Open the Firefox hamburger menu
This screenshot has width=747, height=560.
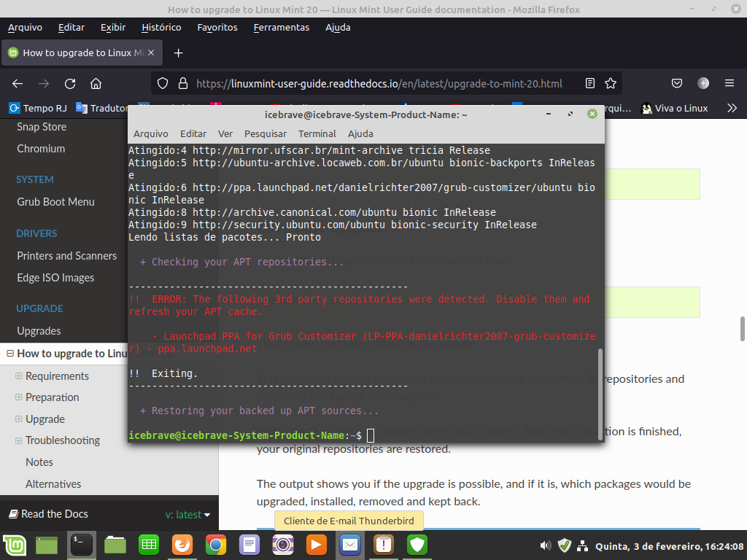click(x=729, y=83)
